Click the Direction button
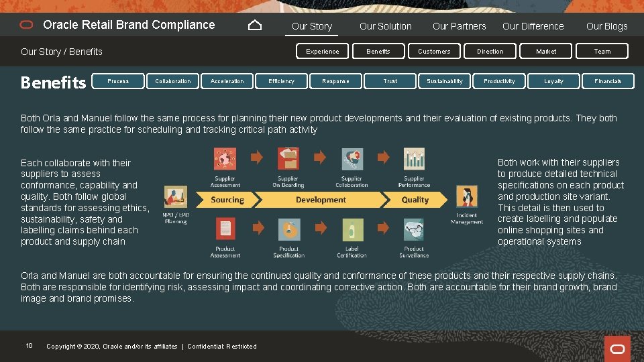644x362 pixels. click(490, 52)
